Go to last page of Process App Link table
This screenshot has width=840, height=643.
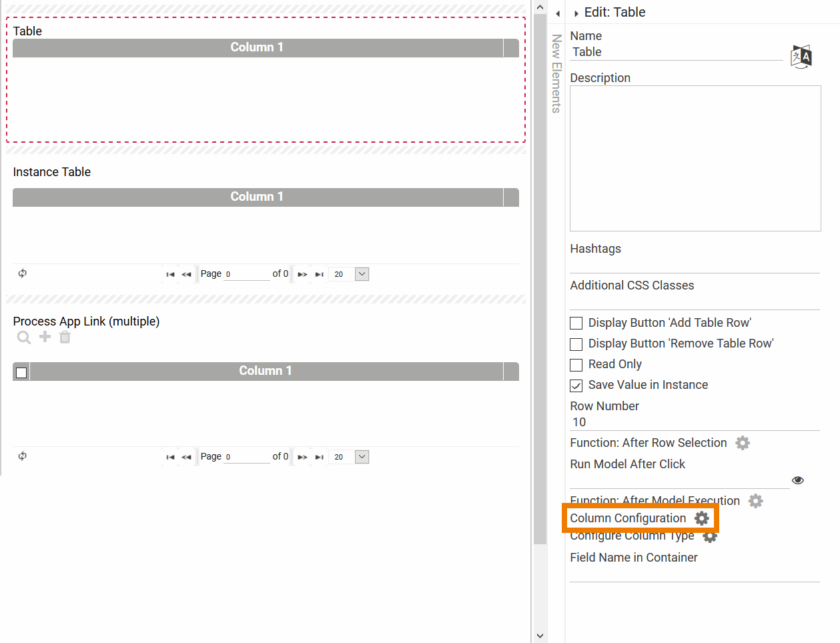click(319, 457)
